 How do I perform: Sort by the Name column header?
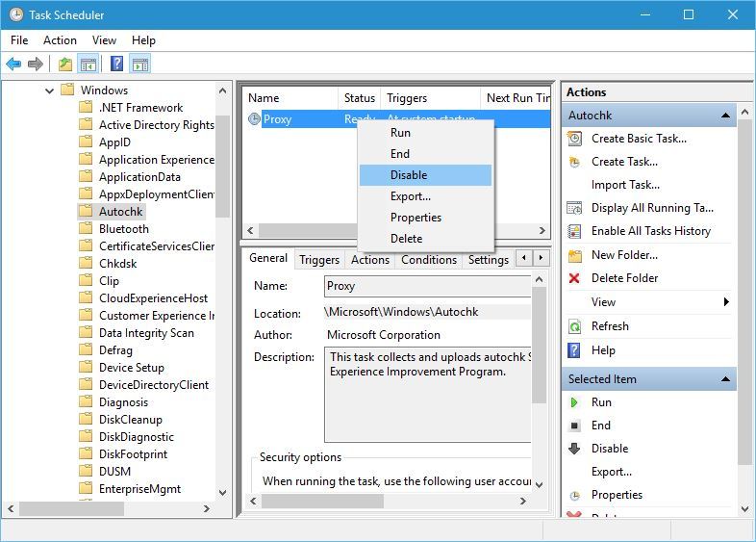coord(290,98)
